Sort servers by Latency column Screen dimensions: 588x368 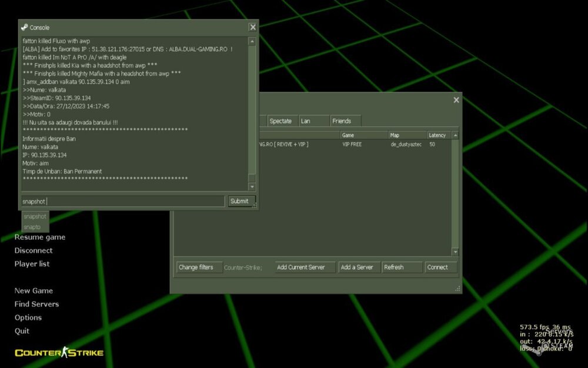[437, 135]
